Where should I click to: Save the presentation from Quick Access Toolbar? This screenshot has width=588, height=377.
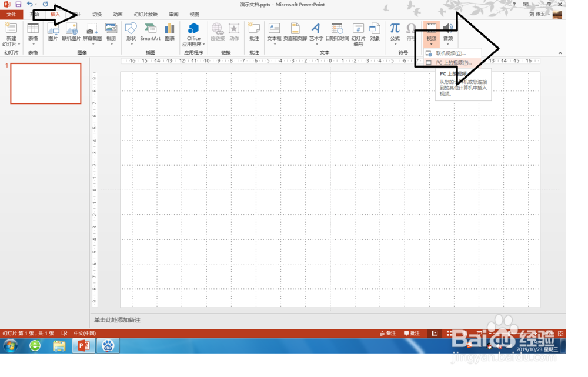[18, 4]
